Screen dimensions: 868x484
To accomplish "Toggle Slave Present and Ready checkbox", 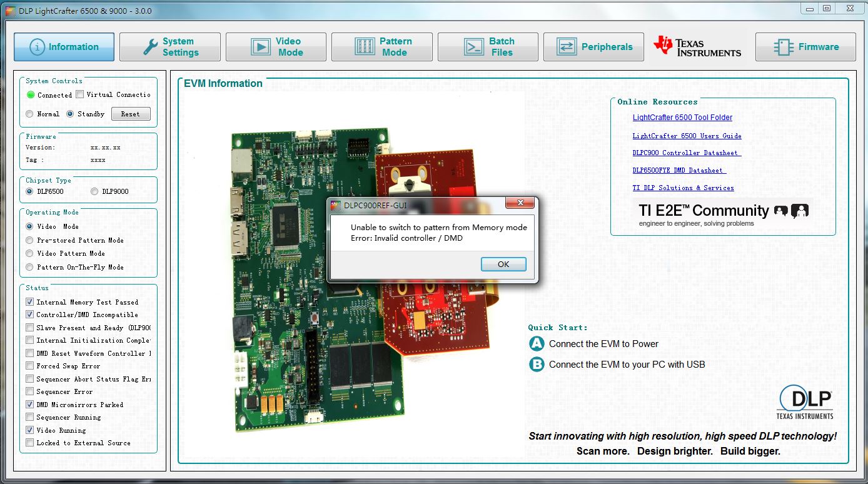I will (x=29, y=328).
